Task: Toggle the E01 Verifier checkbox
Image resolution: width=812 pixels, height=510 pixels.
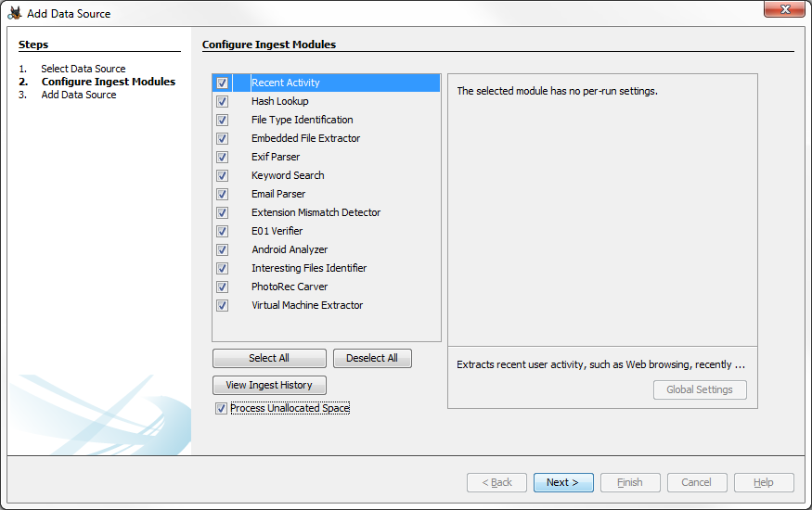Action: pos(223,232)
